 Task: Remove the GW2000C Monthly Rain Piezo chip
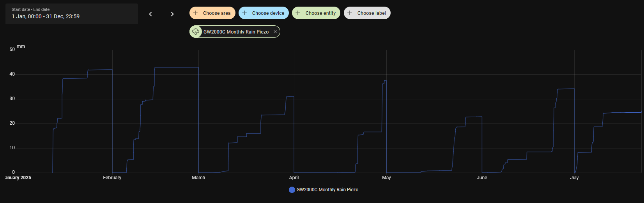275,32
